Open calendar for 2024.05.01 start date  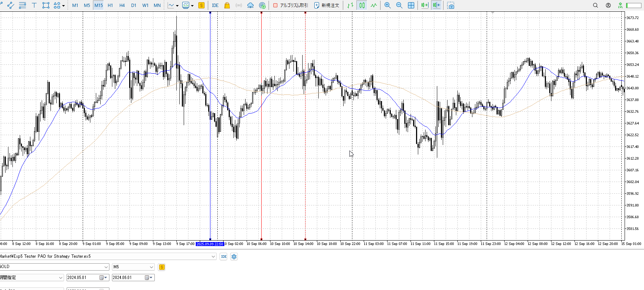(x=102, y=278)
